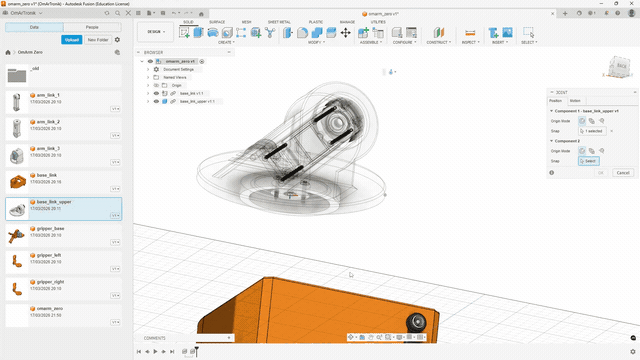Click the data panel refresh icon
The height and width of the screenshot is (360, 640).
point(107,13)
